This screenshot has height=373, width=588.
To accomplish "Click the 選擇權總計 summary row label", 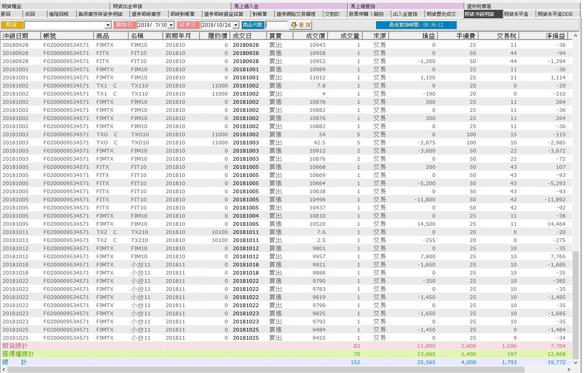I will [18, 354].
